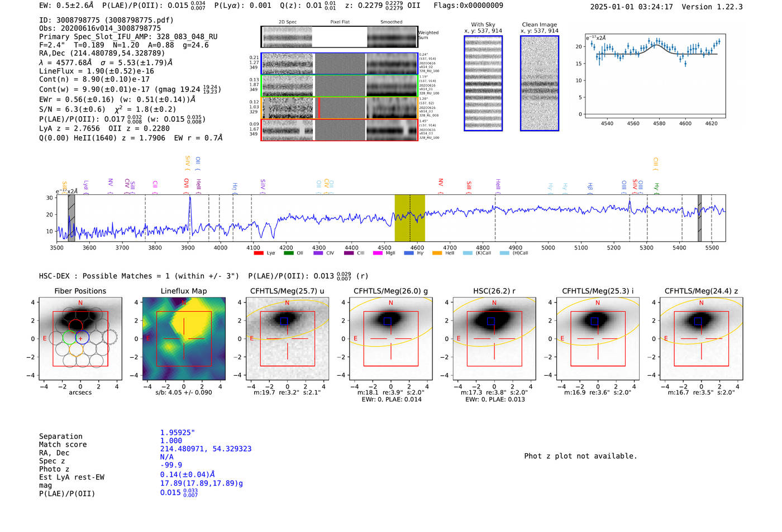Image resolution: width=782 pixels, height=532 pixels.
Task: Select the Weighted Sum 2D spectrum row
Action: 339,37
